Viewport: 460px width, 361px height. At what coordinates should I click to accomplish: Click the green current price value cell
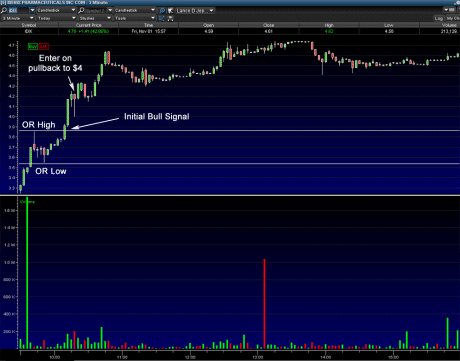coord(88,31)
